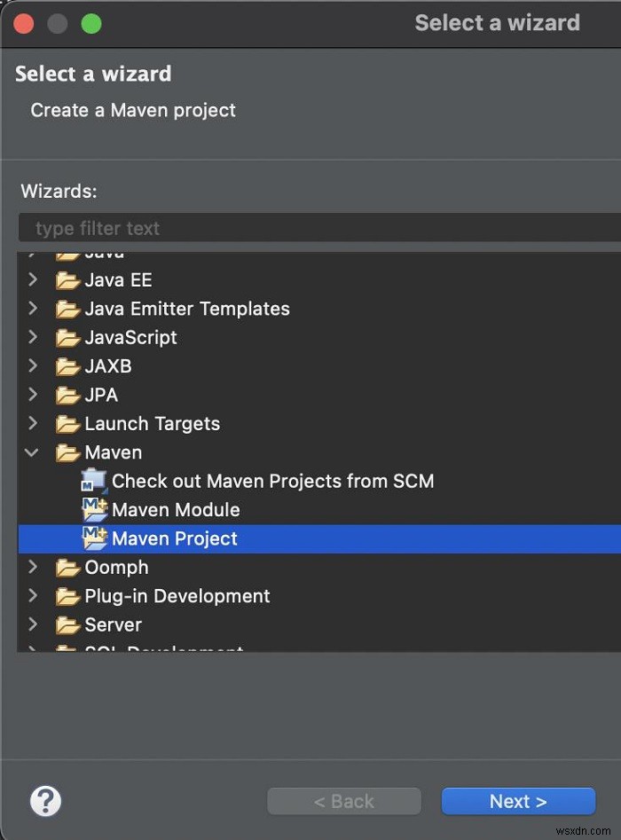Viewport: 621px width, 840px height.
Task: Expand the JavaScript wizard category
Action: coord(32,337)
